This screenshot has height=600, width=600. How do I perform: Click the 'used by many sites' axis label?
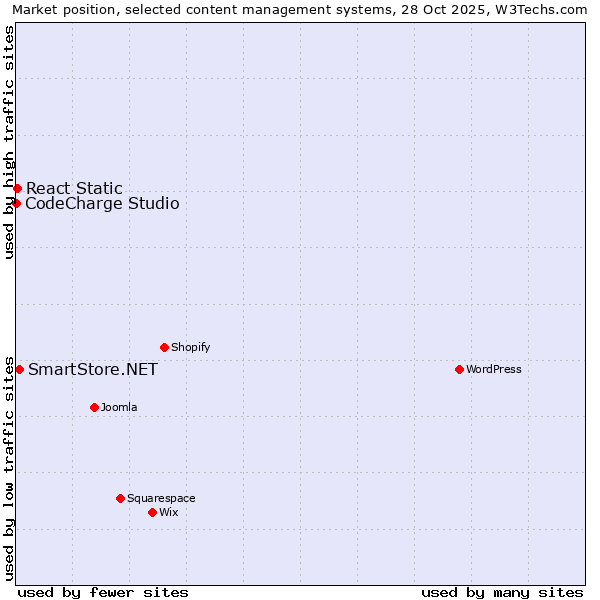tap(502, 592)
